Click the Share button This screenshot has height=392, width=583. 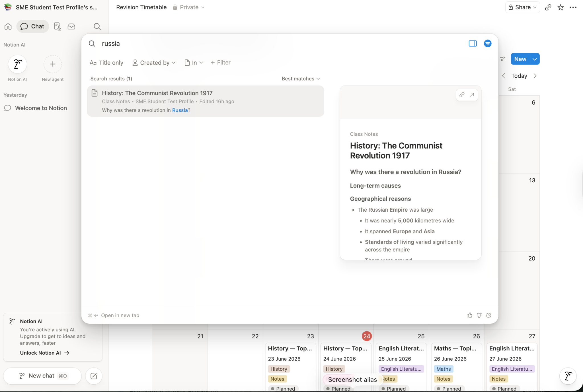[x=523, y=7]
